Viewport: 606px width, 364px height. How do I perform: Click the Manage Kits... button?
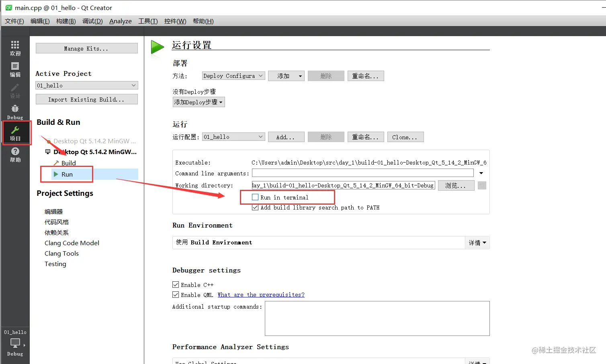coord(86,48)
